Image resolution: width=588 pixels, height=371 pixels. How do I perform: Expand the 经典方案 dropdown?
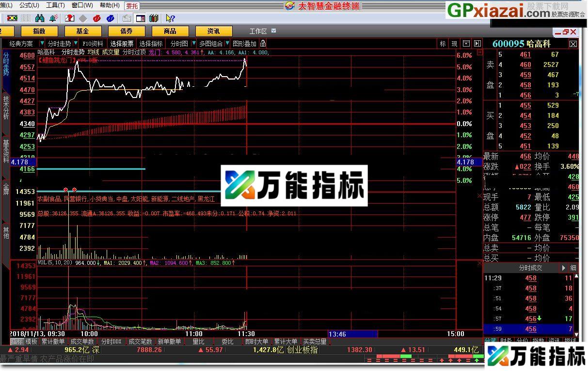[42, 43]
